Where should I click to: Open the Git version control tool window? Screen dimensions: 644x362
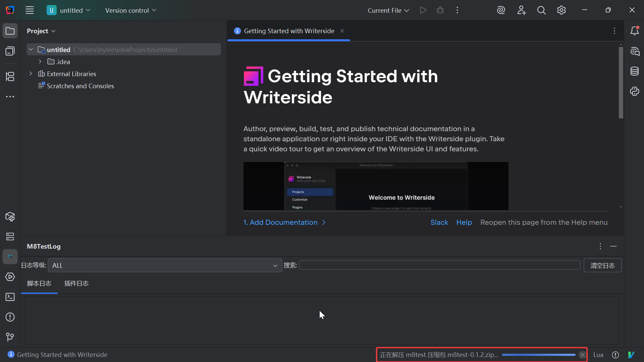coord(10,337)
